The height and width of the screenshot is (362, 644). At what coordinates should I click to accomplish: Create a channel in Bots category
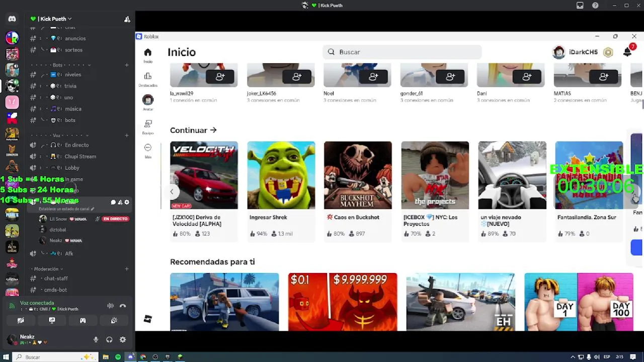(127, 65)
